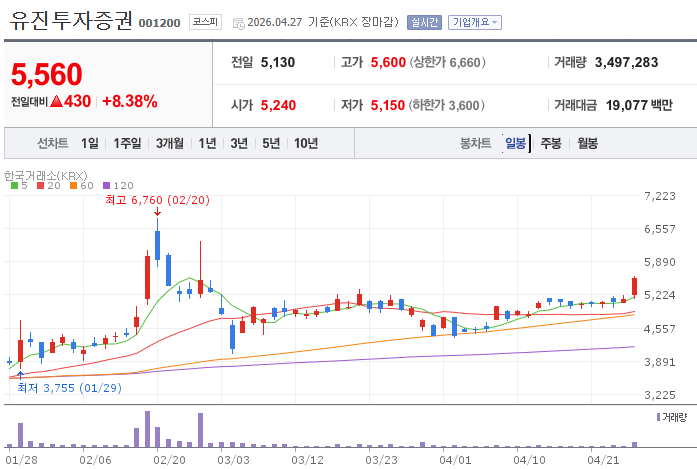Click the 고가 value 5,600
697x469 pixels.
pyautogui.click(x=388, y=63)
